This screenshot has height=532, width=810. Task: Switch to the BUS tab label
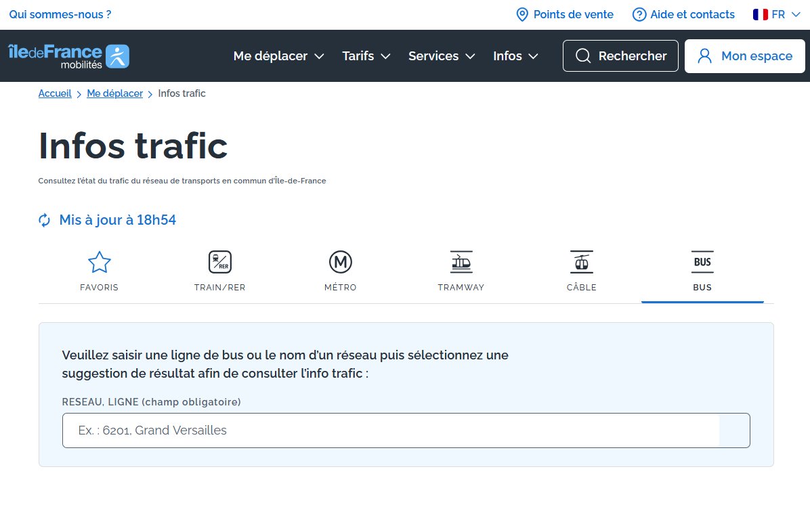[x=702, y=288]
